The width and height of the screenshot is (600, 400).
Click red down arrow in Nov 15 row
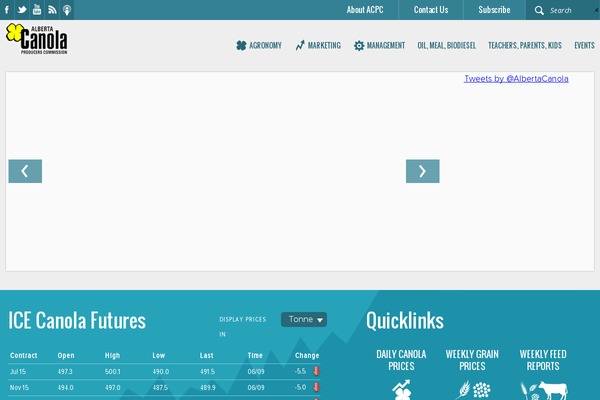click(x=316, y=387)
